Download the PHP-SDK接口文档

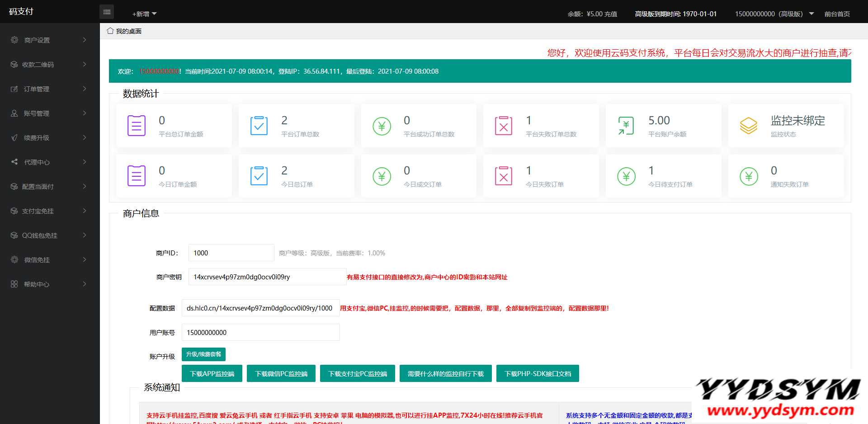pos(538,374)
